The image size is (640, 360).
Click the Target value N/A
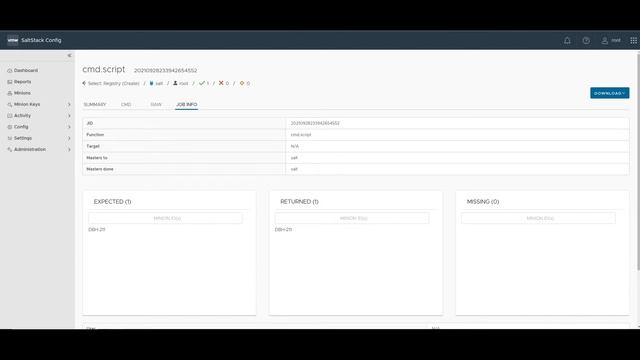click(295, 146)
